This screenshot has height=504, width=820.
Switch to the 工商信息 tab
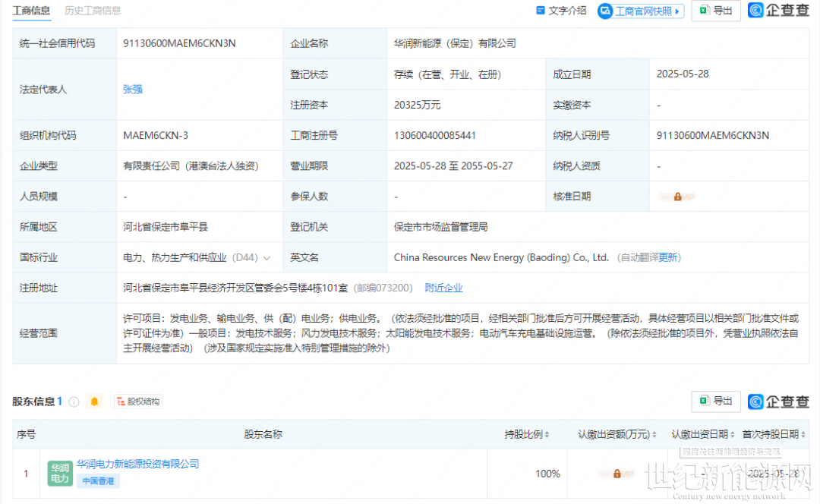31,11
